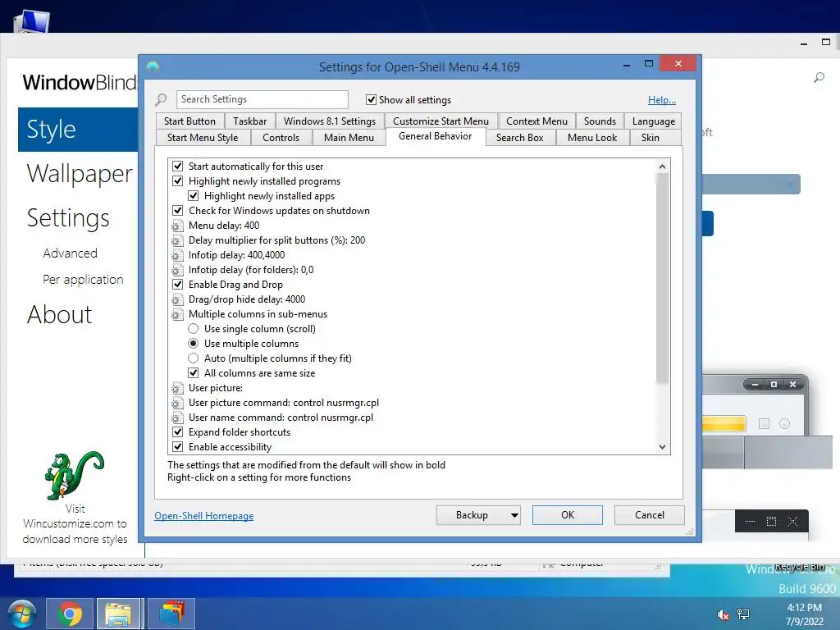Click the gear icon beside User picture:
This screenshot has height=630, width=840.
pyautogui.click(x=177, y=388)
